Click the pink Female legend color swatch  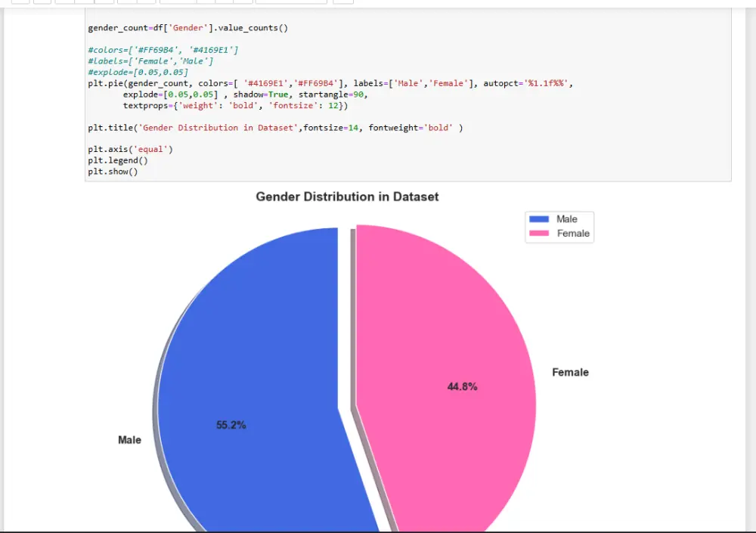(x=538, y=233)
